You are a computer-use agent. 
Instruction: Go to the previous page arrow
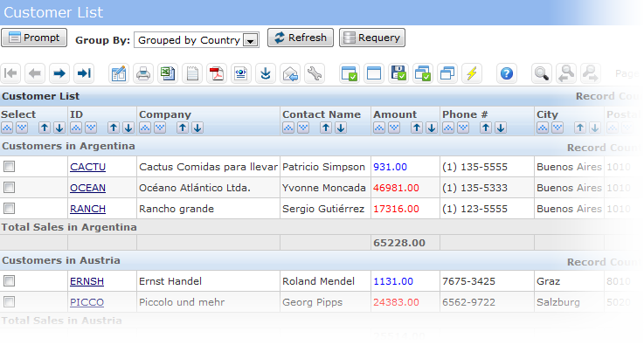35,73
